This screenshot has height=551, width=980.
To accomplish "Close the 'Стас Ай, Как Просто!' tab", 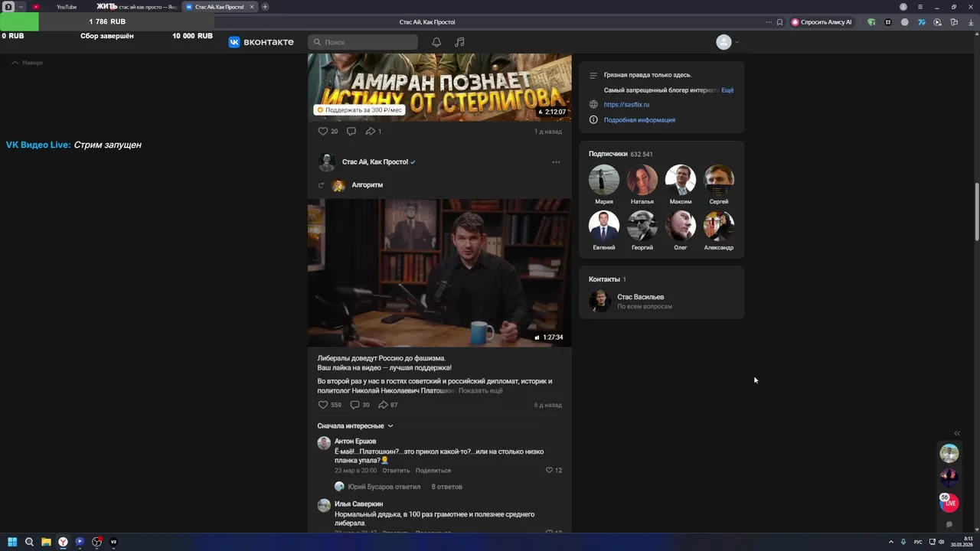I will coord(251,7).
